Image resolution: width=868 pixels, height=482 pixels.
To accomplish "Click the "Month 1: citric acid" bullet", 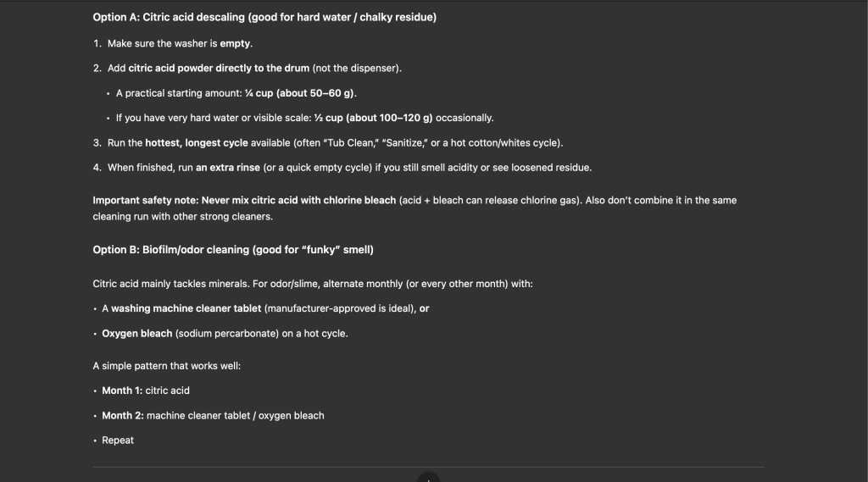I will tap(146, 391).
